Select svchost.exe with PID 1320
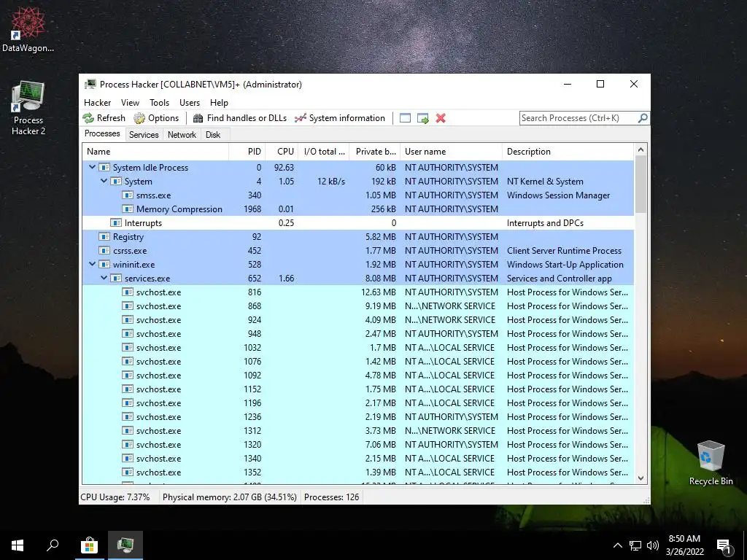The width and height of the screenshot is (747, 560). pyautogui.click(x=357, y=444)
